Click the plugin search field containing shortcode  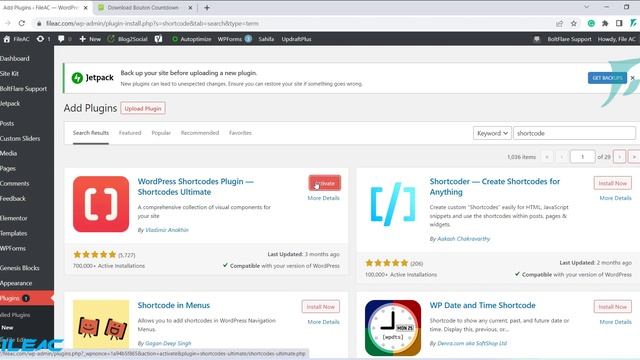(574, 133)
